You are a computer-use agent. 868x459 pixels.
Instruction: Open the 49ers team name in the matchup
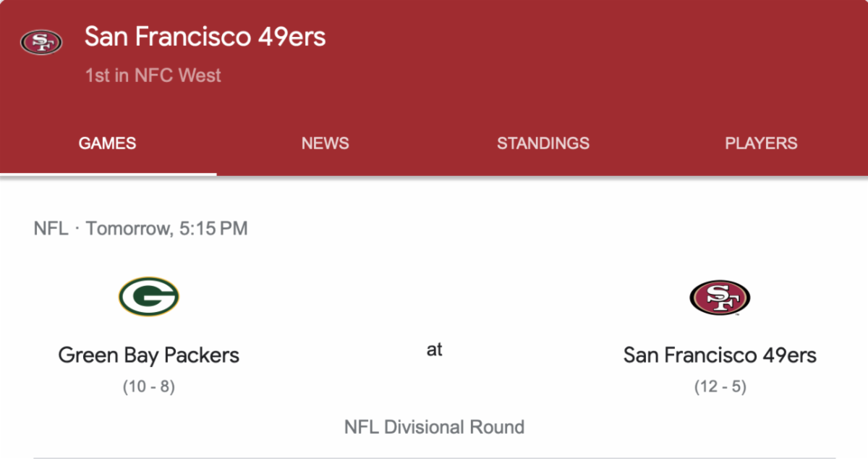point(720,355)
